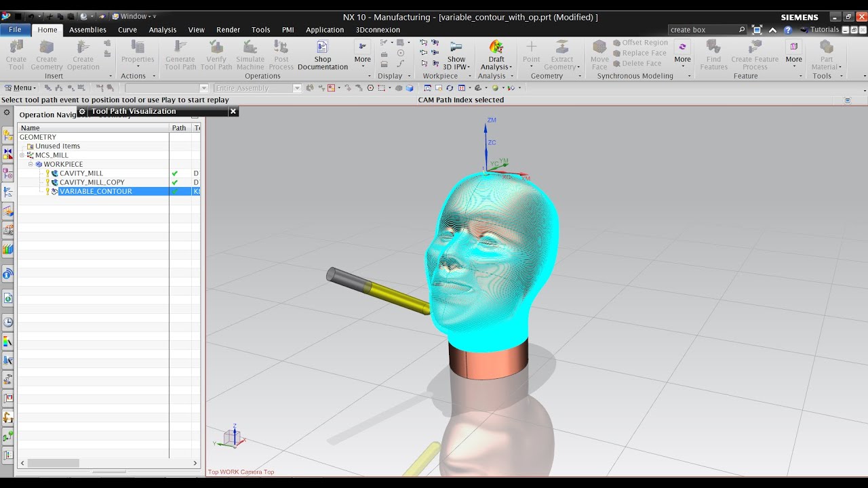
Task: Select CAVITY_MILL_COPY operation
Action: point(92,182)
